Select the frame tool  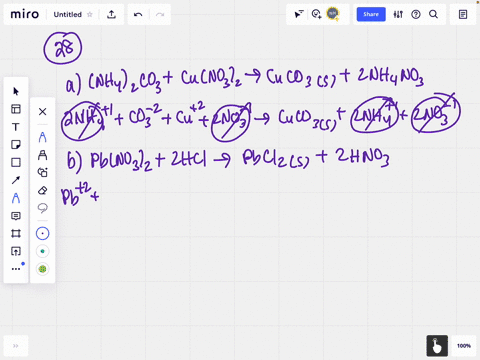pyautogui.click(x=16, y=233)
